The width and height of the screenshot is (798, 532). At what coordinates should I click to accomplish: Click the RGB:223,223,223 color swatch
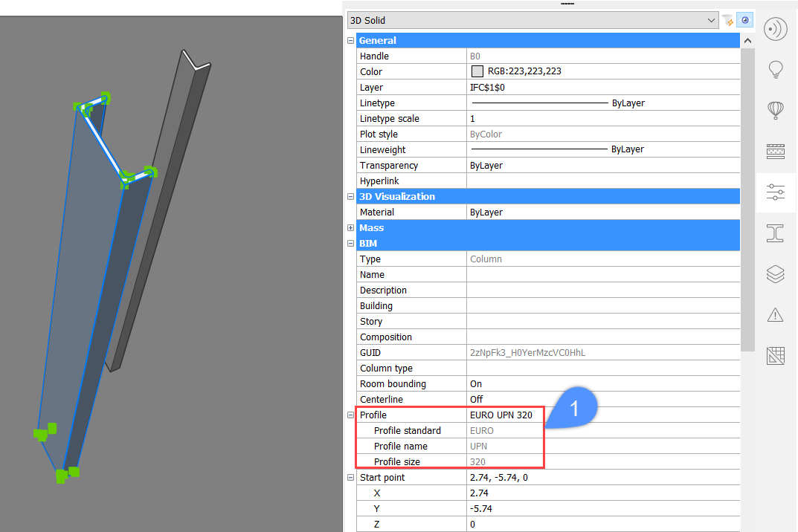coord(477,72)
